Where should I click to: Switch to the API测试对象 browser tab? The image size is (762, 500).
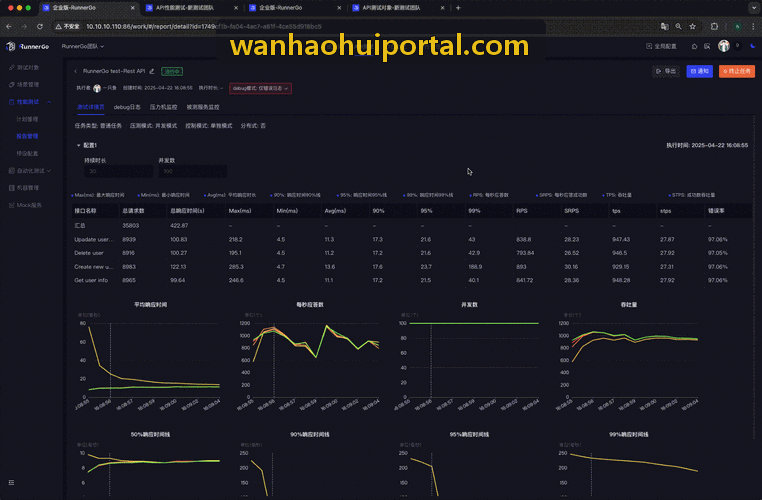pos(398,8)
